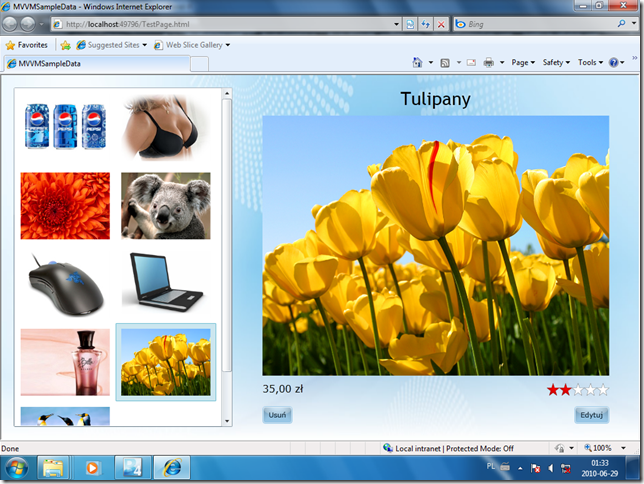Screen dimensions: 644x484
Task: Show hidden tray icons arrow
Action: [x=520, y=468]
